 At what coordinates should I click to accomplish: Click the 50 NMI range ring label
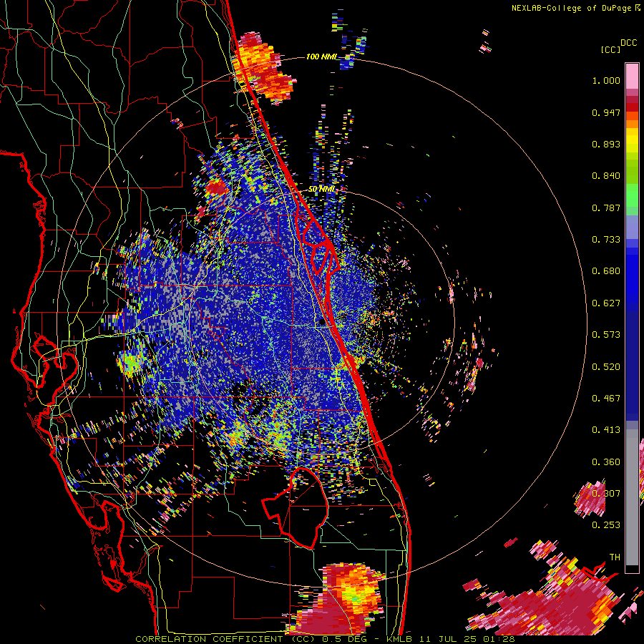pos(321,190)
